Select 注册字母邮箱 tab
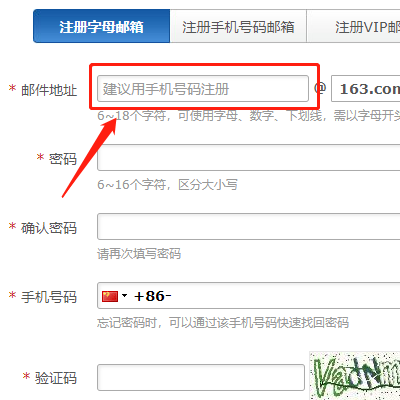The height and width of the screenshot is (400, 400). pyautogui.click(x=102, y=26)
